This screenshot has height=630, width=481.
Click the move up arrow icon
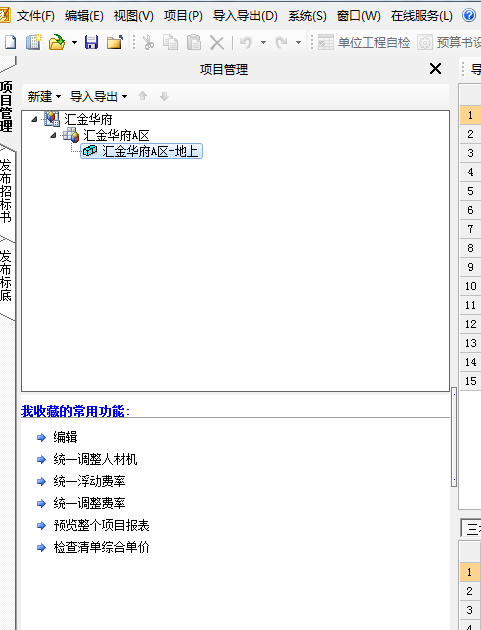coord(143,96)
